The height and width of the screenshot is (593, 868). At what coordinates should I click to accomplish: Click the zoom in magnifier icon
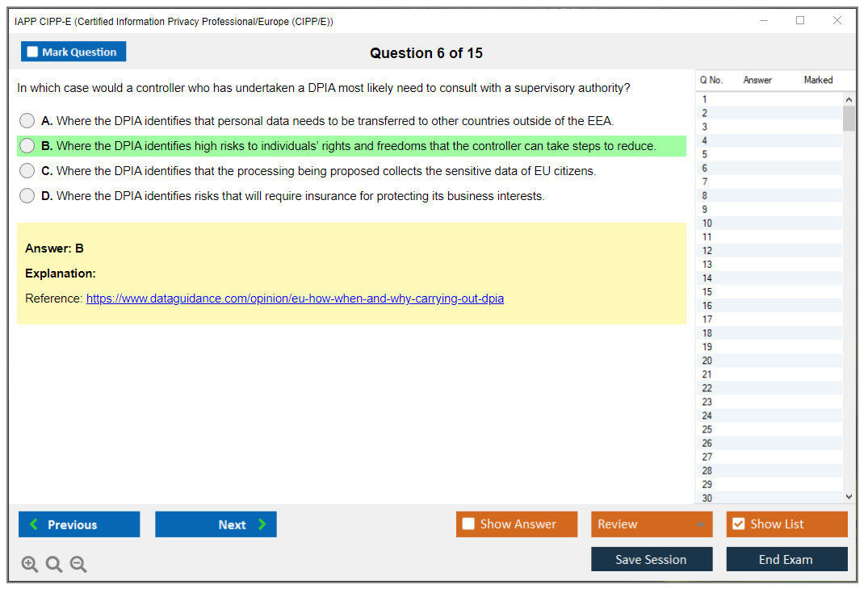point(30,565)
